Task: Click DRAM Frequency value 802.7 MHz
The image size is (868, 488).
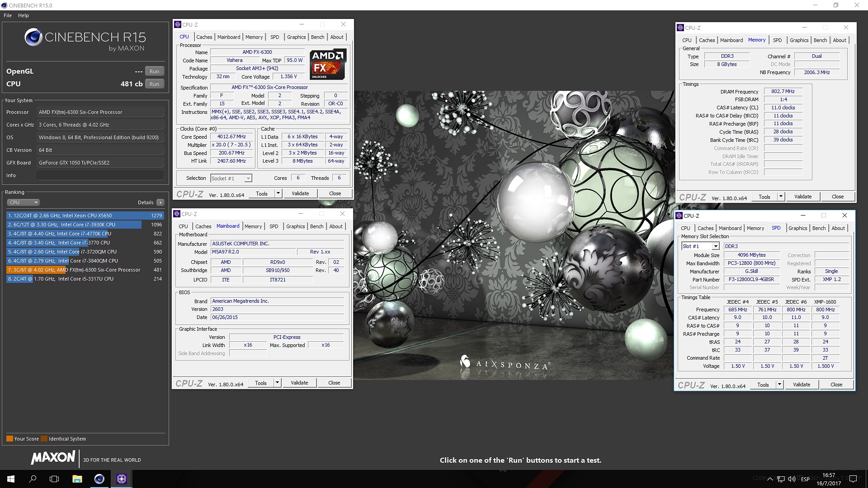Action: [783, 91]
